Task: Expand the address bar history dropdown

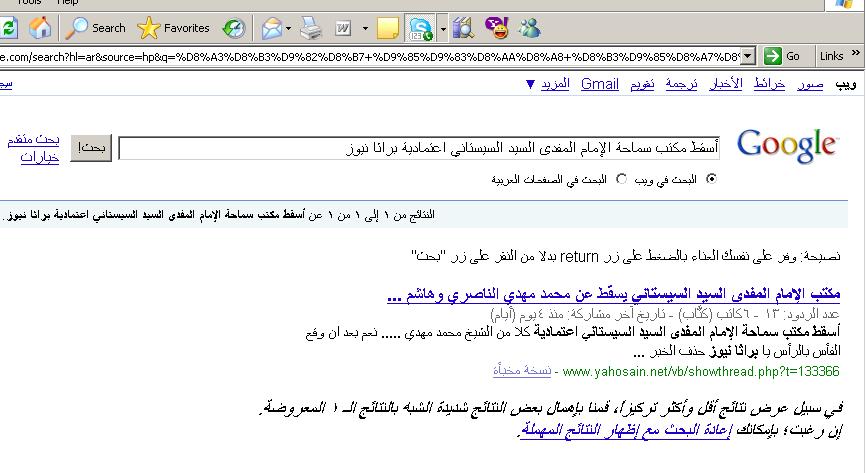Action: coord(748,56)
